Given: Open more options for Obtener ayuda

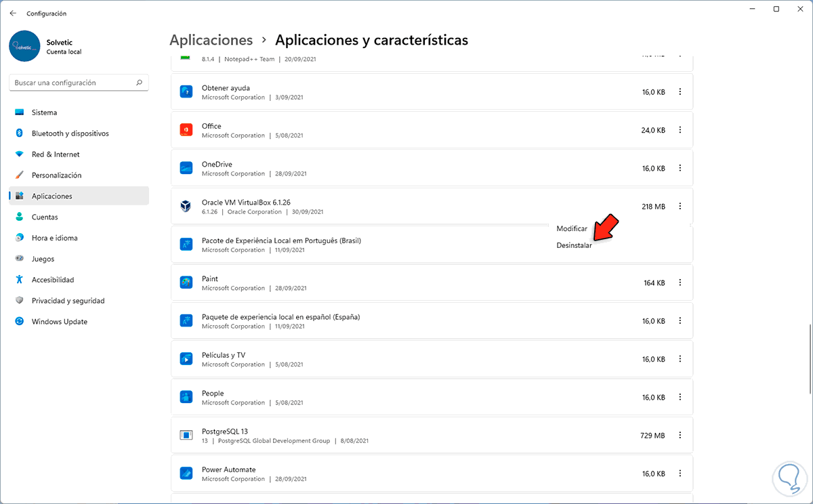Looking at the screenshot, I should [x=680, y=92].
